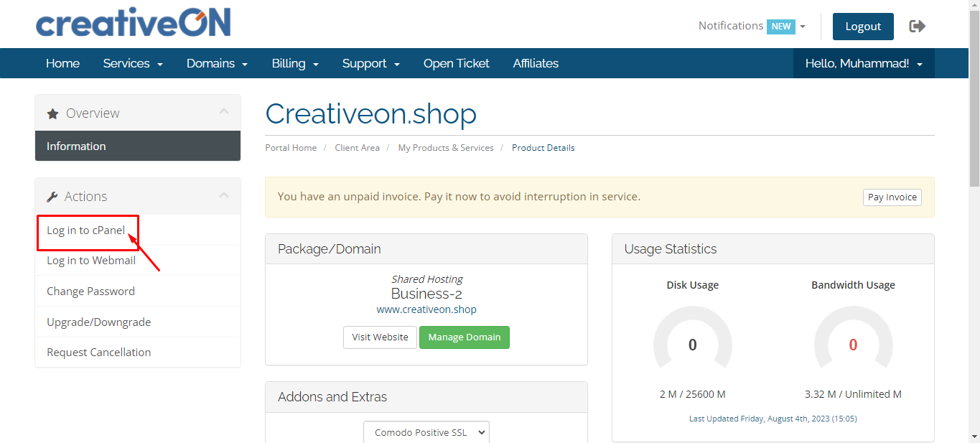
Task: Click the Client Area breadcrumb link
Action: point(357,148)
